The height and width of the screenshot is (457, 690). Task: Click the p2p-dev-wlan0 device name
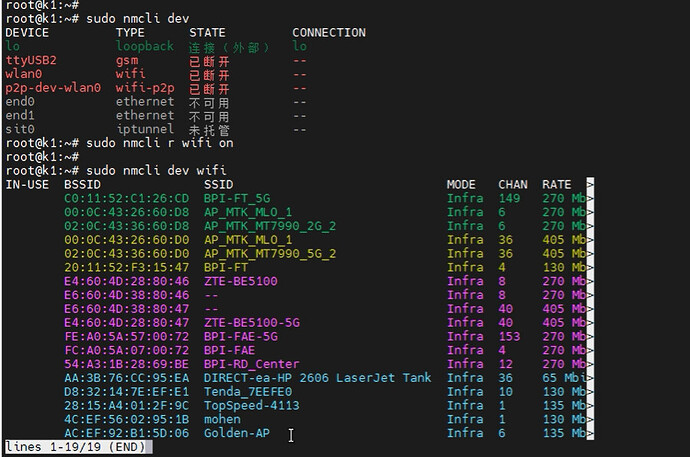point(53,88)
